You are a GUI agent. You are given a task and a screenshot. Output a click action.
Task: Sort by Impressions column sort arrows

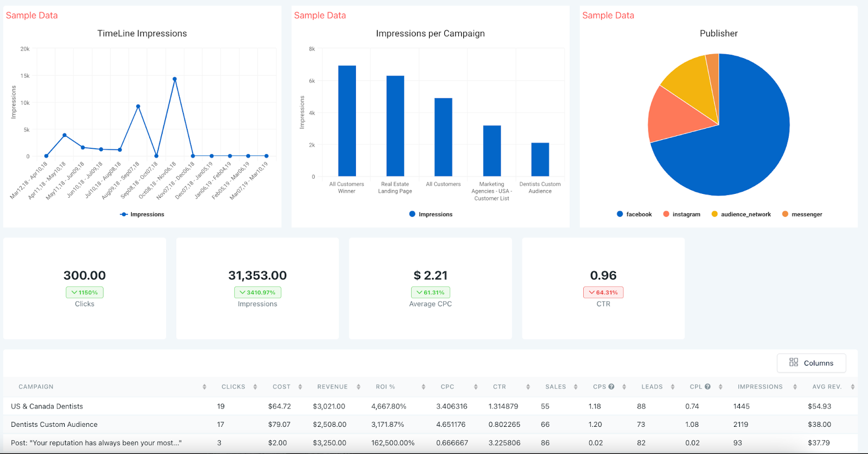click(795, 387)
